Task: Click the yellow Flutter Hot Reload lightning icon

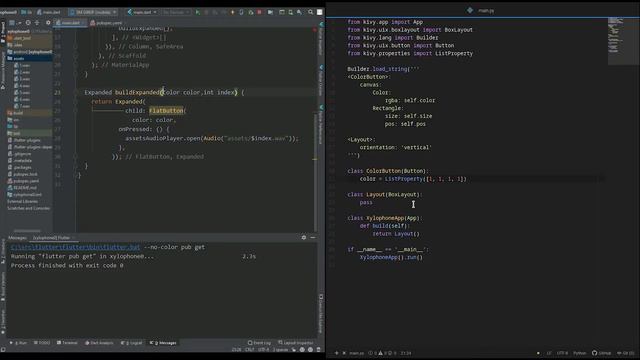Action: tap(233, 12)
